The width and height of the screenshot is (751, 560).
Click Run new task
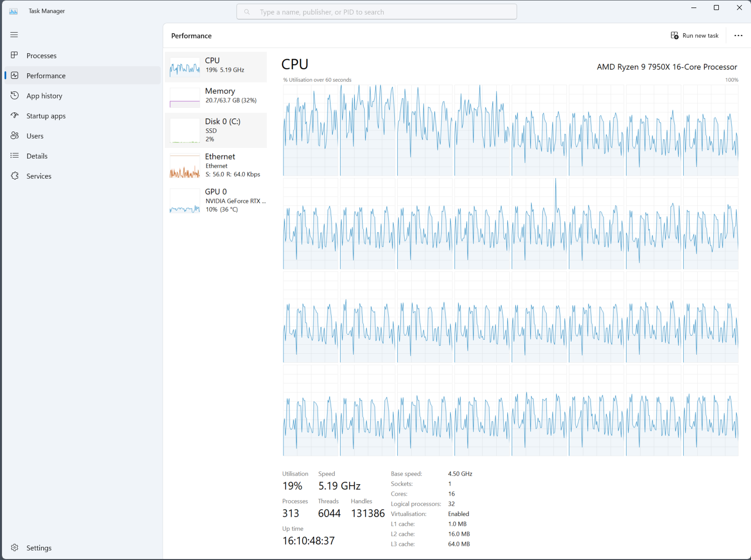click(695, 35)
